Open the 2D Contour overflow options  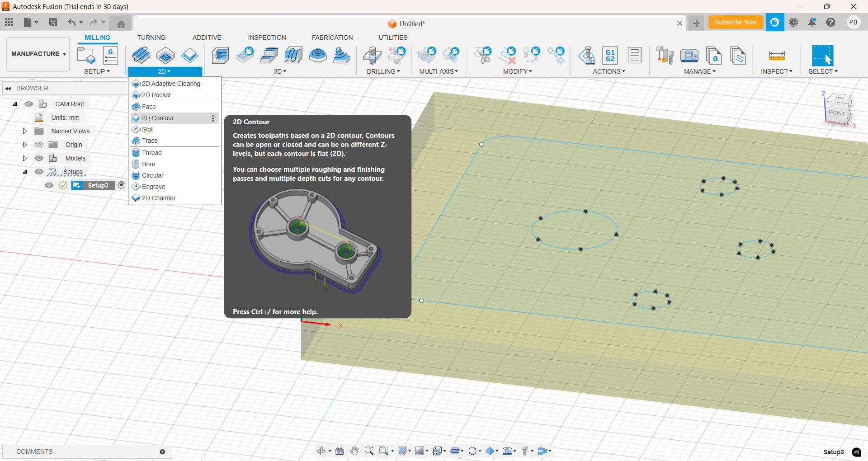213,118
